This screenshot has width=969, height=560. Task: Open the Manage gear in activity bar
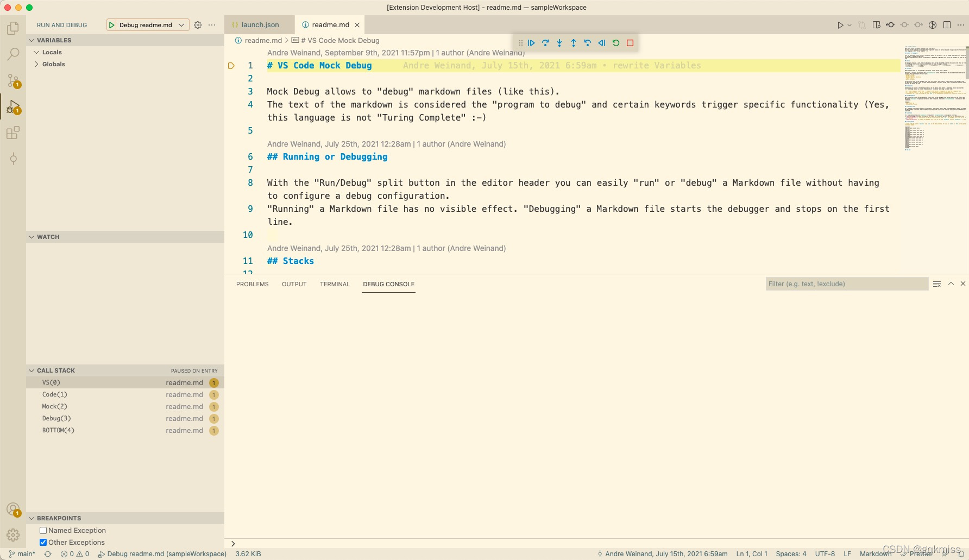click(x=13, y=535)
